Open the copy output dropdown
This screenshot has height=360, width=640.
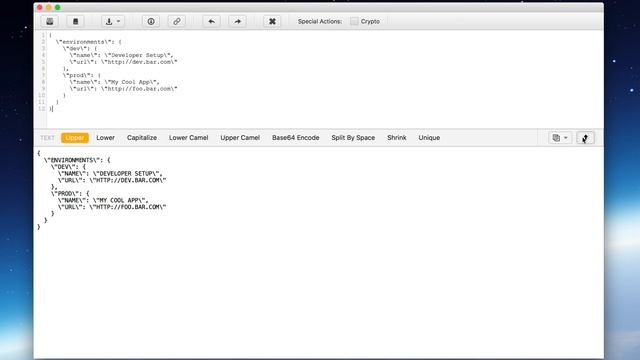(x=560, y=138)
